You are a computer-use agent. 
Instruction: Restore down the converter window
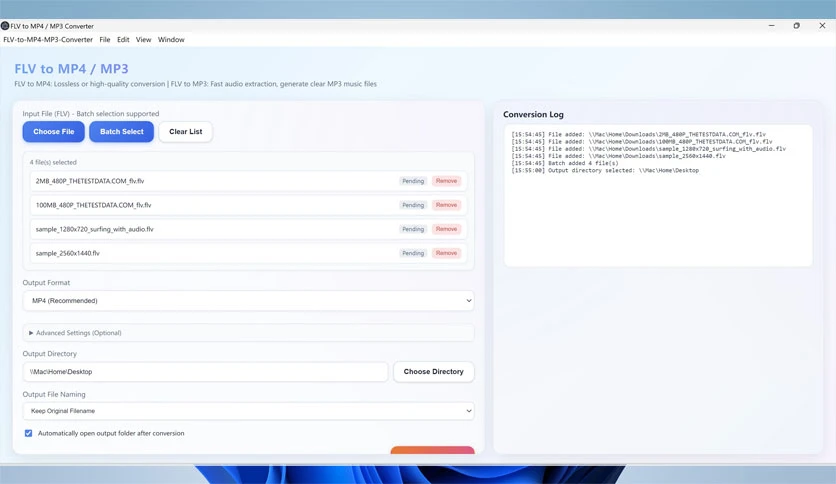797,26
